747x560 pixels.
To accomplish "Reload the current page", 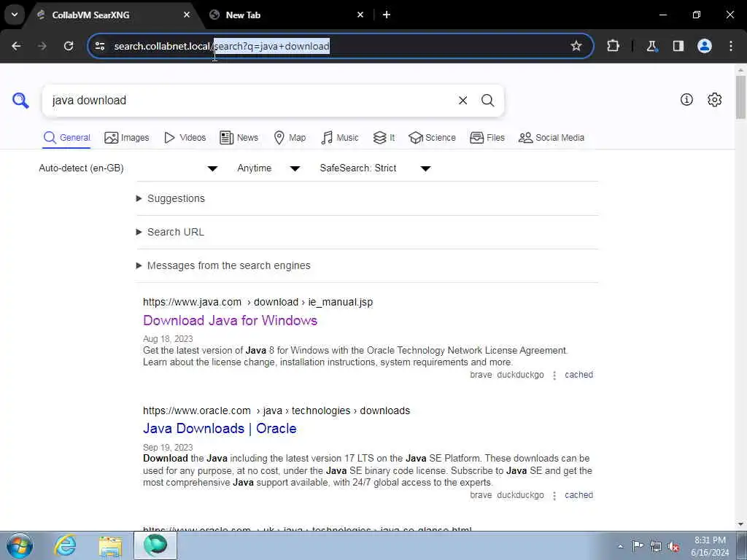I will (x=69, y=46).
